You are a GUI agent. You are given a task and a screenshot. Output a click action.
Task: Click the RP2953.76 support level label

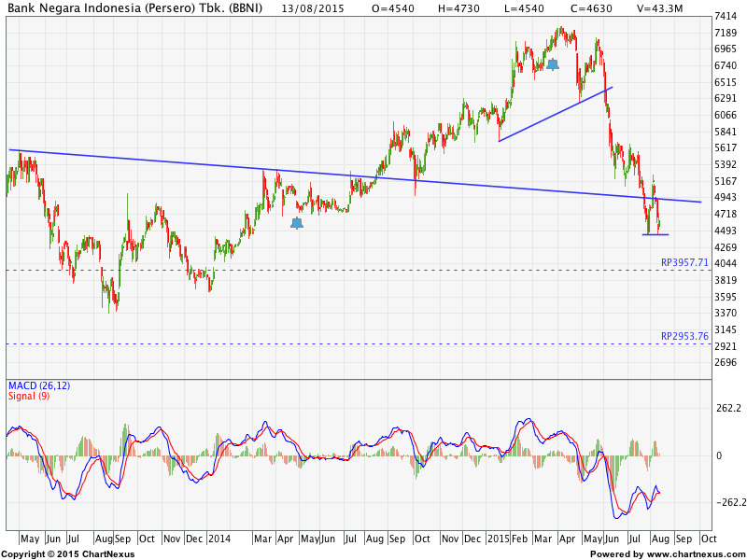[x=684, y=336]
